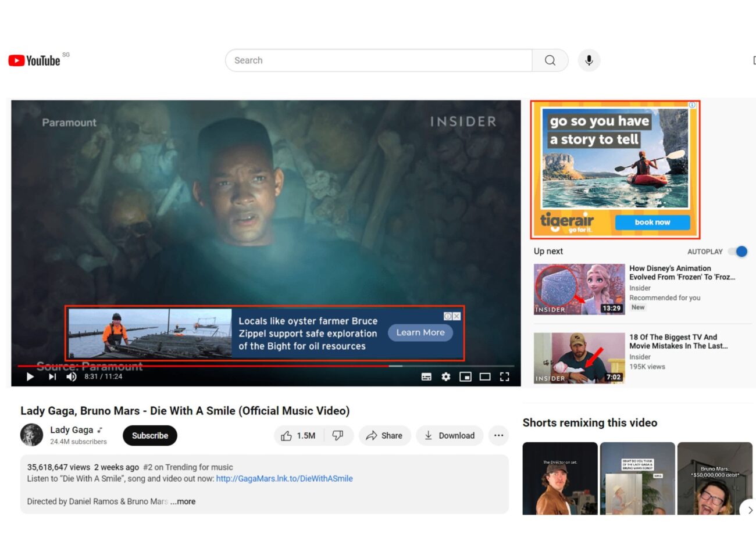Click inside the Search input field
756x552 pixels.
tap(378, 60)
